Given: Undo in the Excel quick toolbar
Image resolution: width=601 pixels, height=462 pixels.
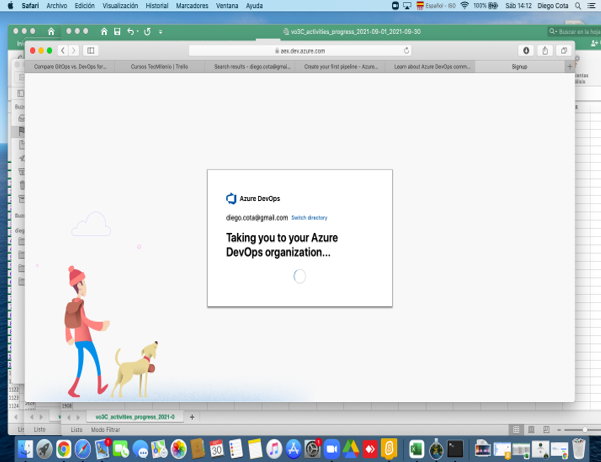Looking at the screenshot, I should pyautogui.click(x=131, y=31).
